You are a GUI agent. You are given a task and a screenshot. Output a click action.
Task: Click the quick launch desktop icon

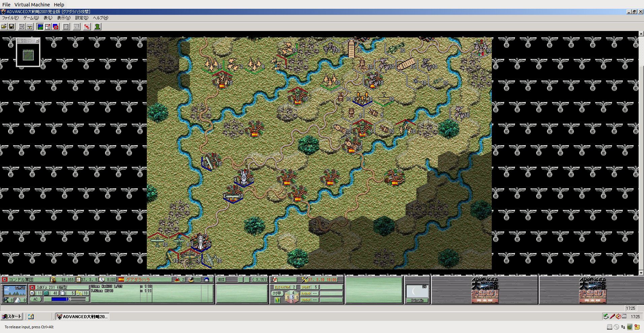tap(31, 316)
